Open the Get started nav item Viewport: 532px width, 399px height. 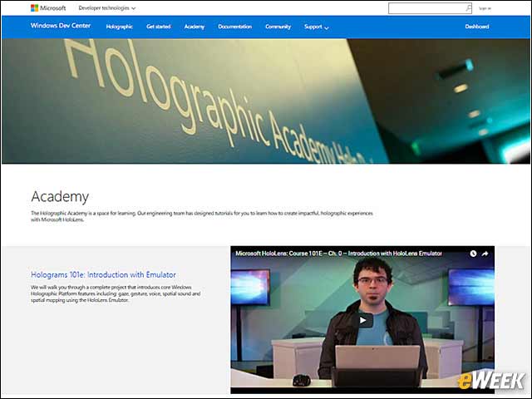(159, 27)
